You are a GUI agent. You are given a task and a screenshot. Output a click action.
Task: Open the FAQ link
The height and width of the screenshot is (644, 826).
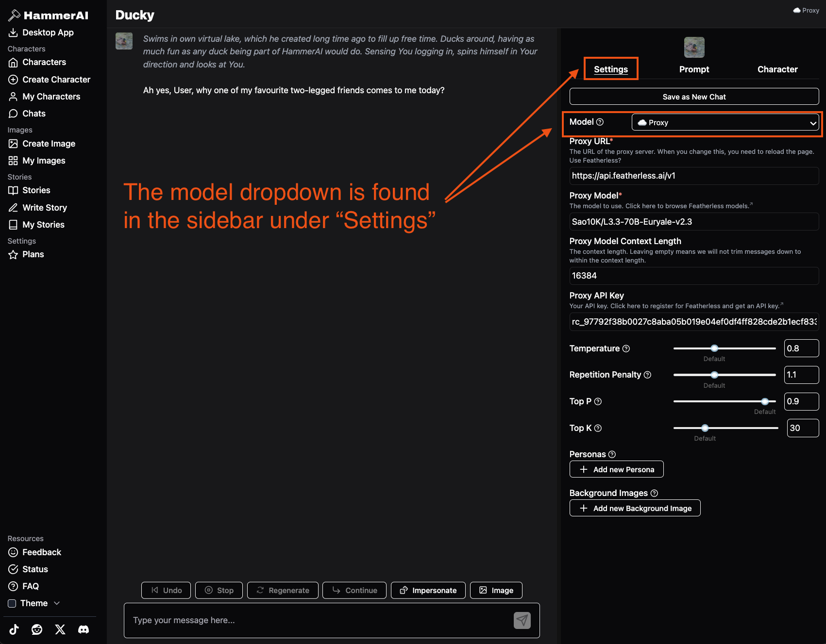pos(24,586)
